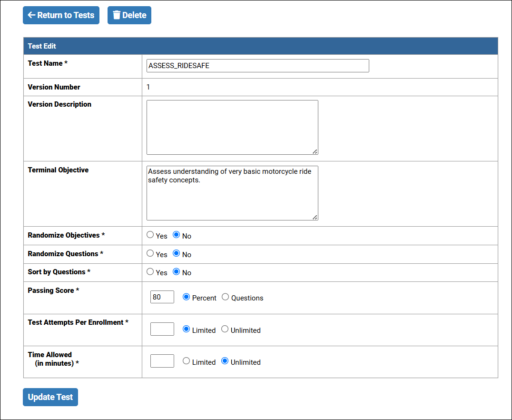
Task: Choose Questions for Passing Score
Action: pos(226,297)
